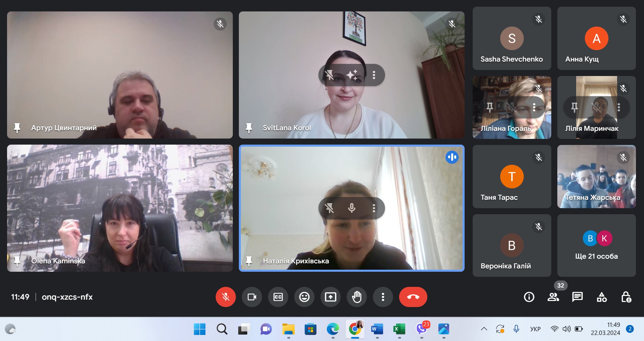Image resolution: width=644 pixels, height=341 pixels.
Task: Unmute your microphone in the call bar
Action: tap(225, 297)
